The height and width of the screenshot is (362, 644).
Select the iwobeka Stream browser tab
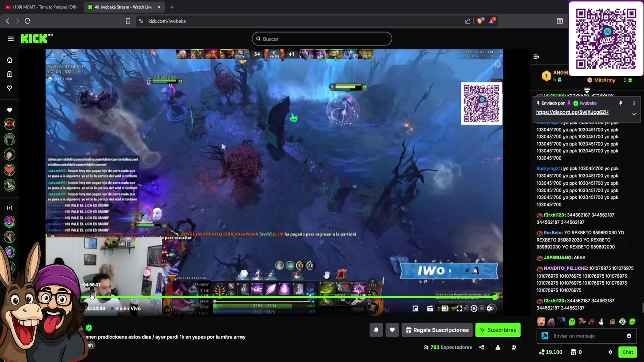click(x=124, y=7)
